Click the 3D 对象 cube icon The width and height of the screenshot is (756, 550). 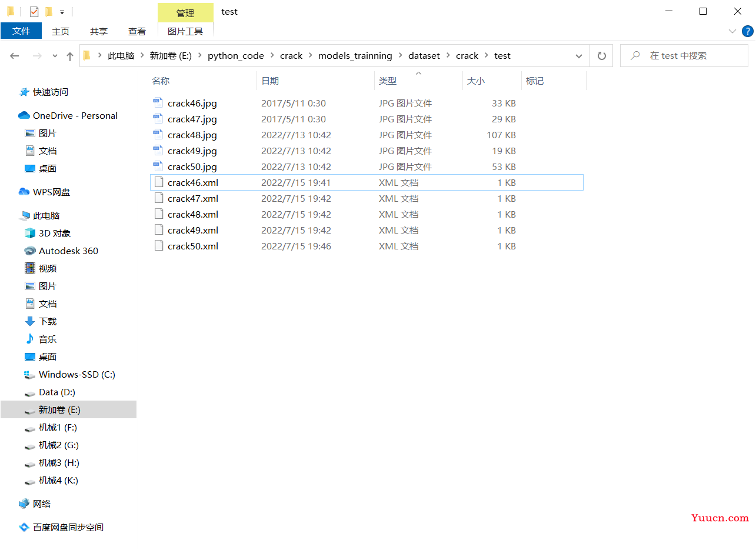[x=30, y=233]
